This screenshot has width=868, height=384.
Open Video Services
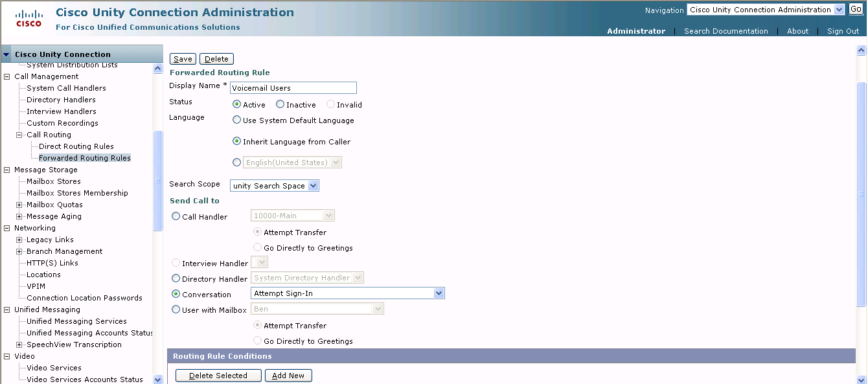(x=54, y=368)
